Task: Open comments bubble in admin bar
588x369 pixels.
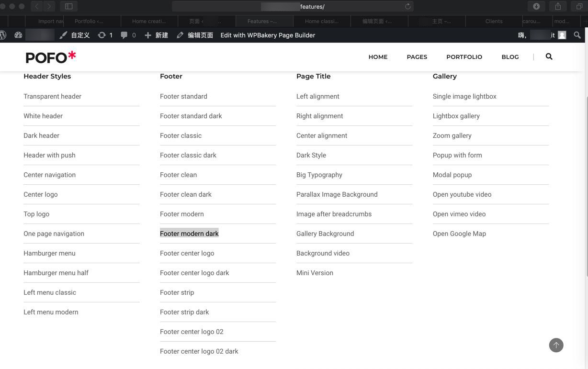Action: tap(124, 35)
